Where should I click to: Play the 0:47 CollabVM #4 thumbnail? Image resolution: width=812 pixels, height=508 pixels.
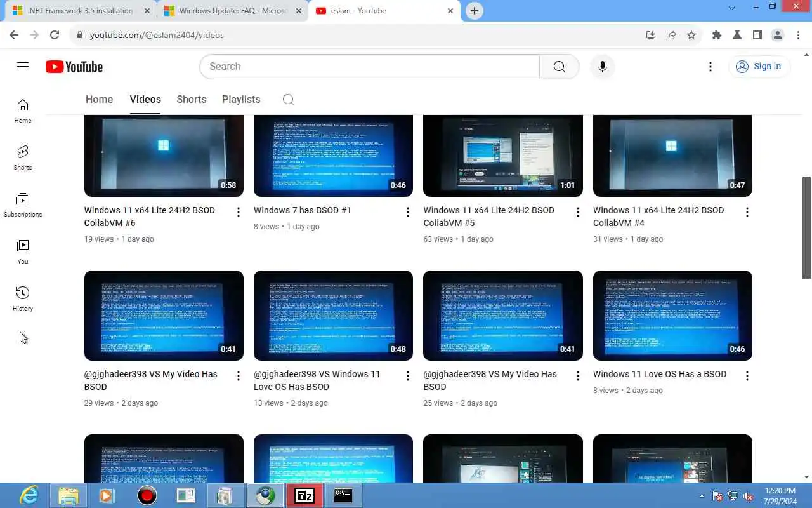(672, 156)
